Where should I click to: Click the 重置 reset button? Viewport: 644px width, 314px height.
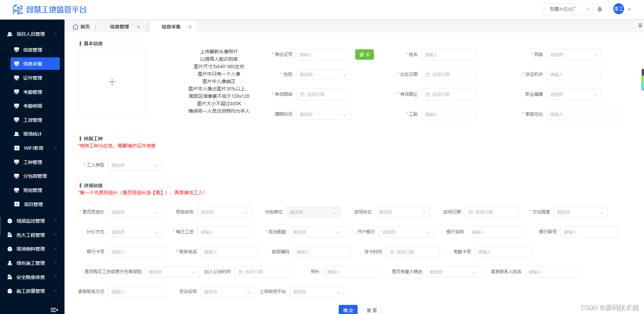click(x=372, y=310)
